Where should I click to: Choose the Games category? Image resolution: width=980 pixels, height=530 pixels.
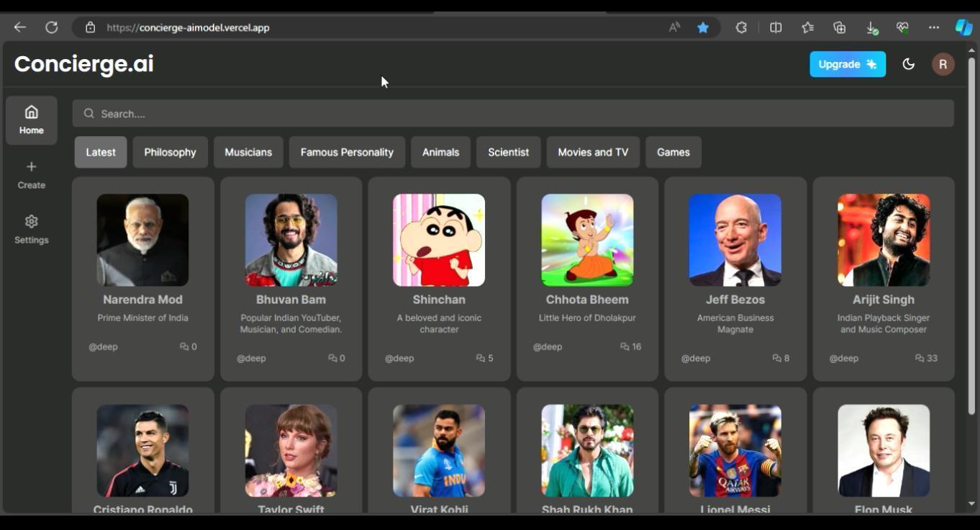pyautogui.click(x=673, y=152)
